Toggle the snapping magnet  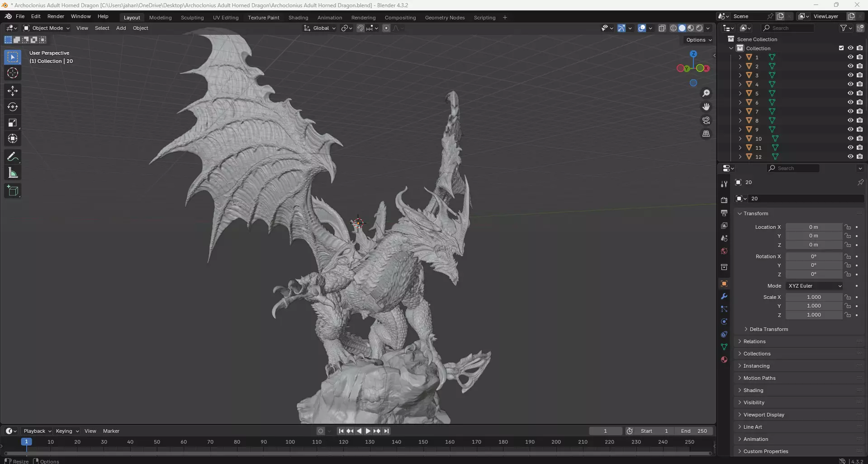click(x=360, y=28)
